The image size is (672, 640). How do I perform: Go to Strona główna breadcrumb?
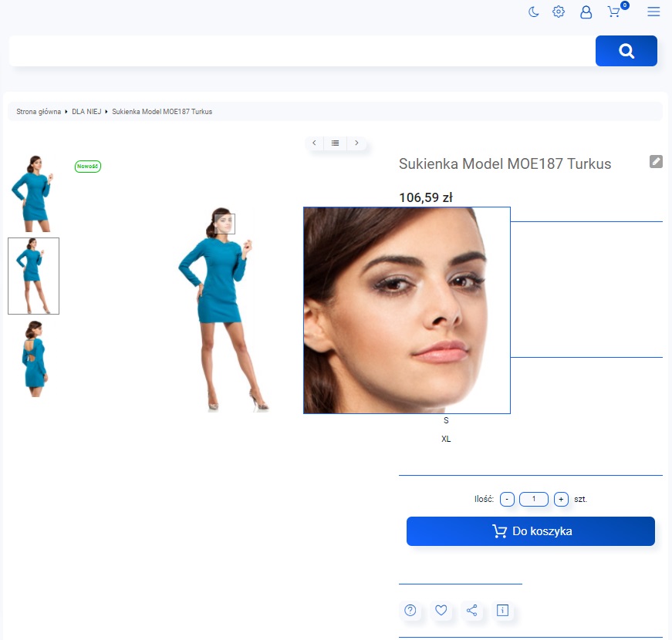coord(39,111)
